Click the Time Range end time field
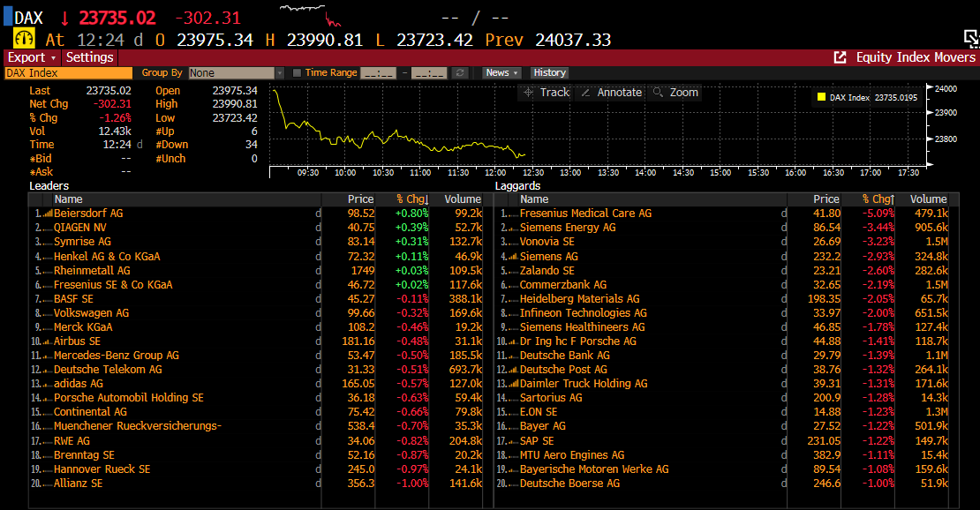The width and height of the screenshot is (980, 510). (429, 73)
